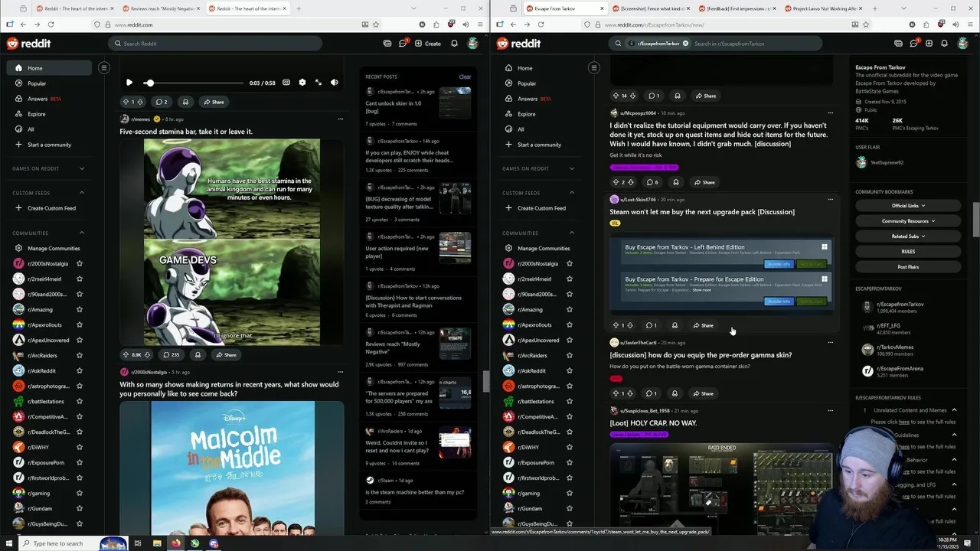Expand the Related Subs dropdown

coord(908,236)
